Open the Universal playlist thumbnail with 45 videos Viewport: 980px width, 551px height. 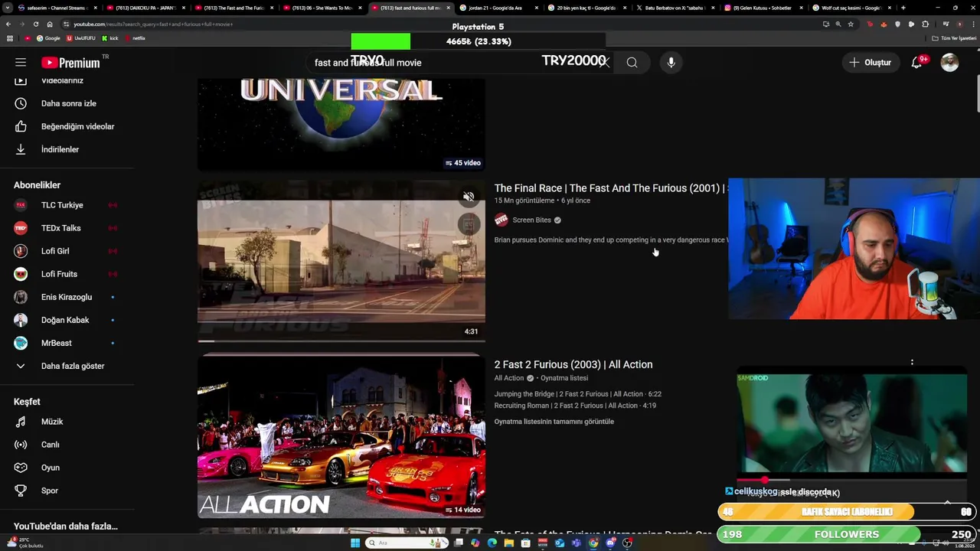click(341, 124)
